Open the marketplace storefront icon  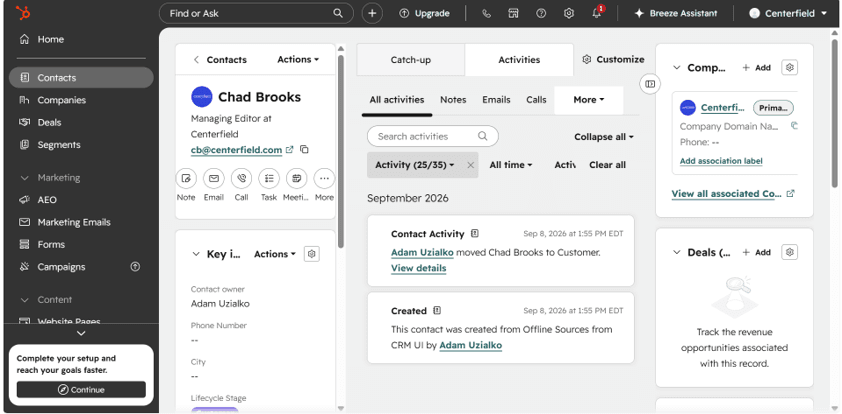pyautogui.click(x=513, y=13)
